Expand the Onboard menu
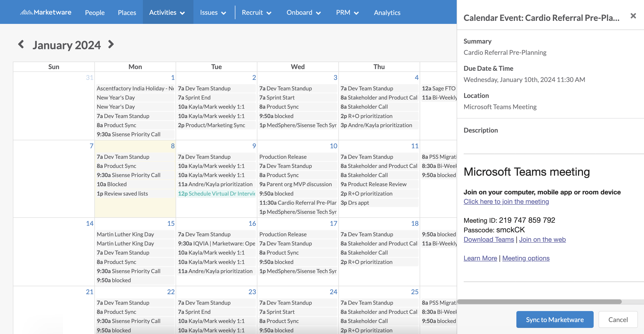The height and width of the screenshot is (334, 644). coord(303,12)
